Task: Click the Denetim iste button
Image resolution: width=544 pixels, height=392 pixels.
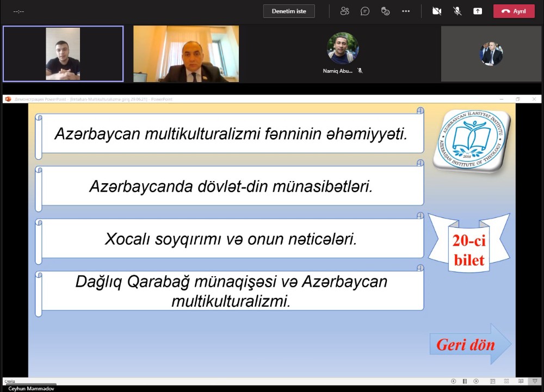Action: 289,11
